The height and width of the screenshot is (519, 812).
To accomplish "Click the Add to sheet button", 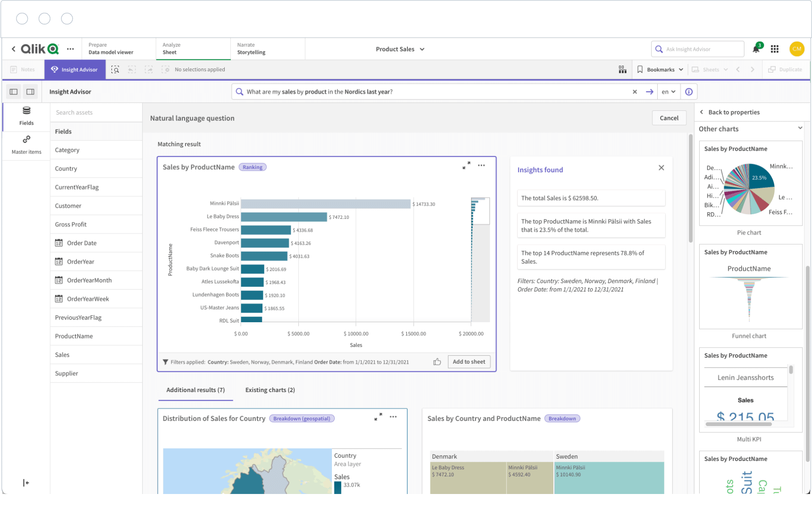I will point(469,361).
